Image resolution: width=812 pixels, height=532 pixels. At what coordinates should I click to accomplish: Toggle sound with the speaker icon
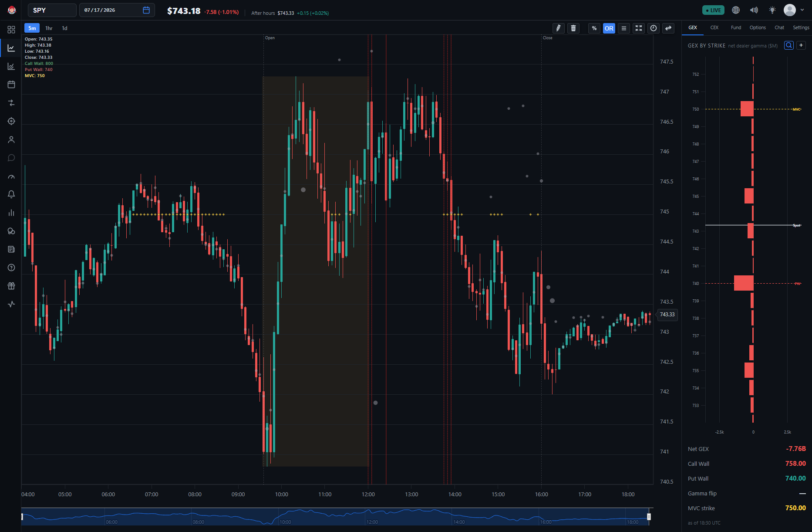pyautogui.click(x=754, y=10)
